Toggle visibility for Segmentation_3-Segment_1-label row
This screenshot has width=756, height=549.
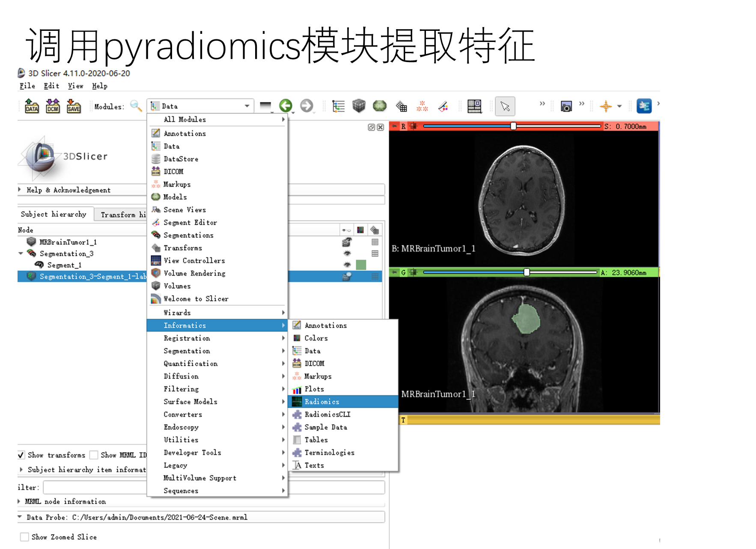pyautogui.click(x=347, y=277)
